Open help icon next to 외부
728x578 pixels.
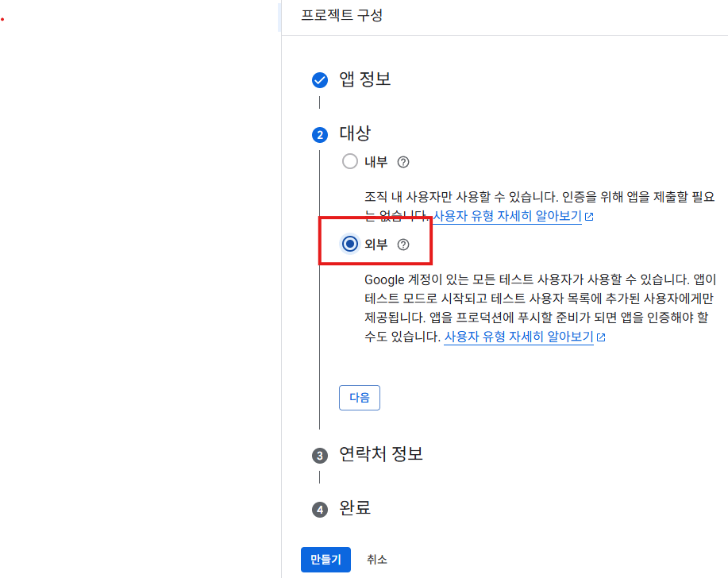click(403, 245)
